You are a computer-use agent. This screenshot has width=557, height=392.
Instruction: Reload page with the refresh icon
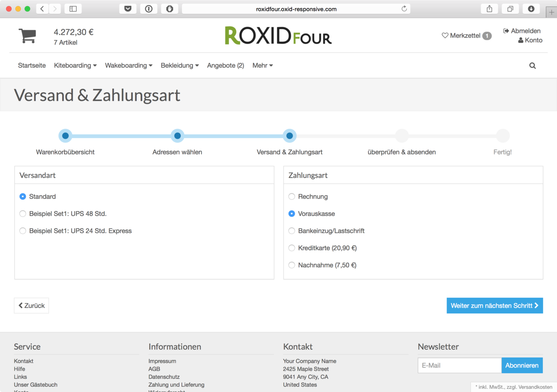(x=404, y=9)
